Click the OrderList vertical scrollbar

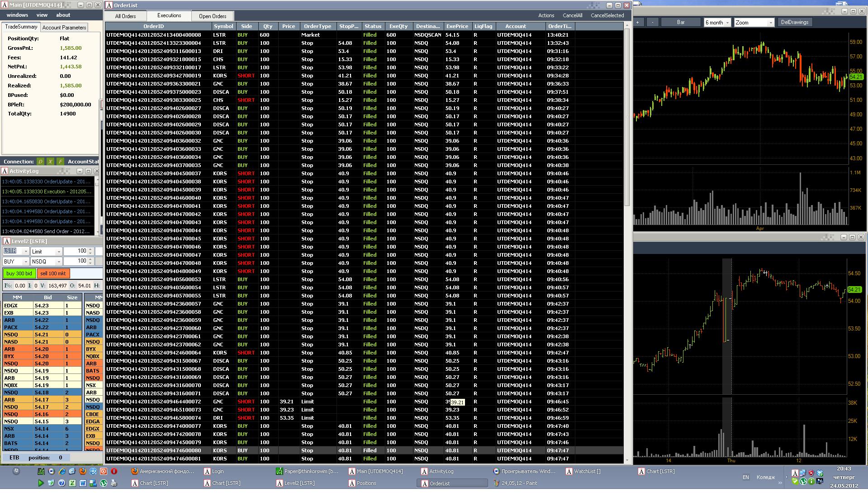627,242
